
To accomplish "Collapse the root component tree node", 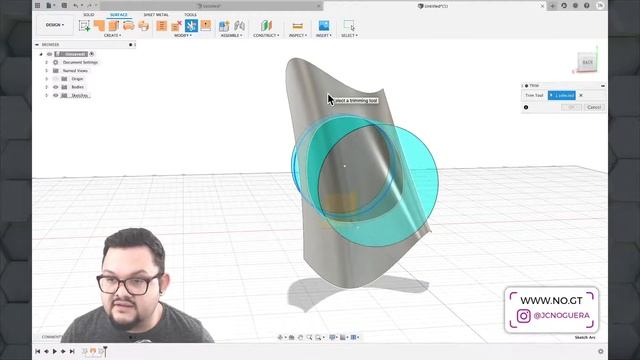I will tap(41, 54).
